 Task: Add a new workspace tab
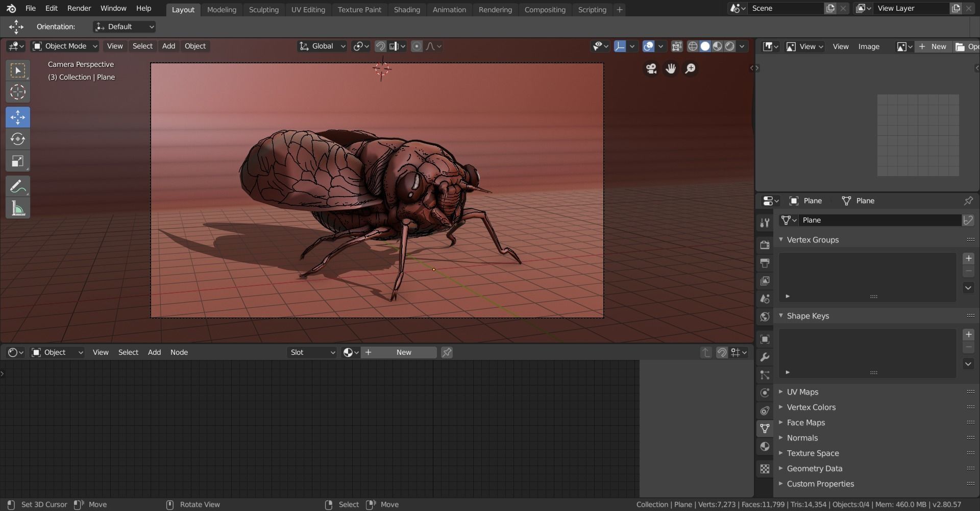tap(620, 9)
